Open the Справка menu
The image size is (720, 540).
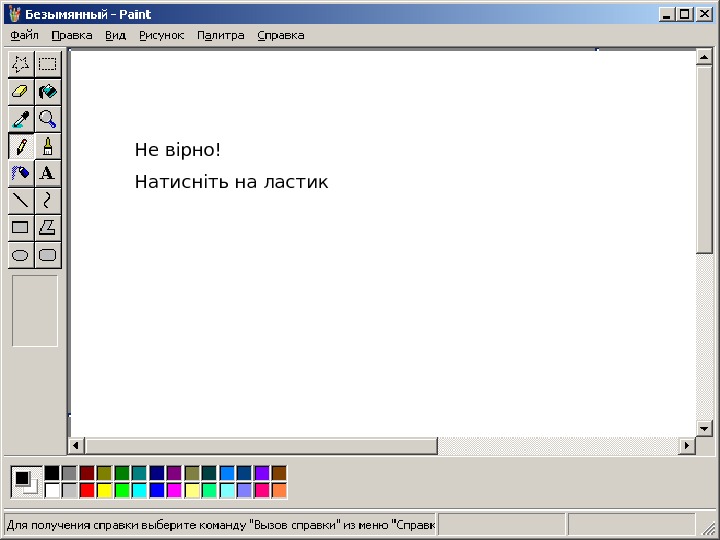(x=281, y=35)
